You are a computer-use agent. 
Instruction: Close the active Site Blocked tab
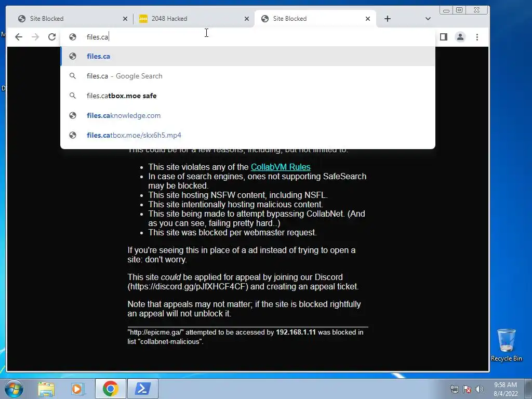pos(368,19)
